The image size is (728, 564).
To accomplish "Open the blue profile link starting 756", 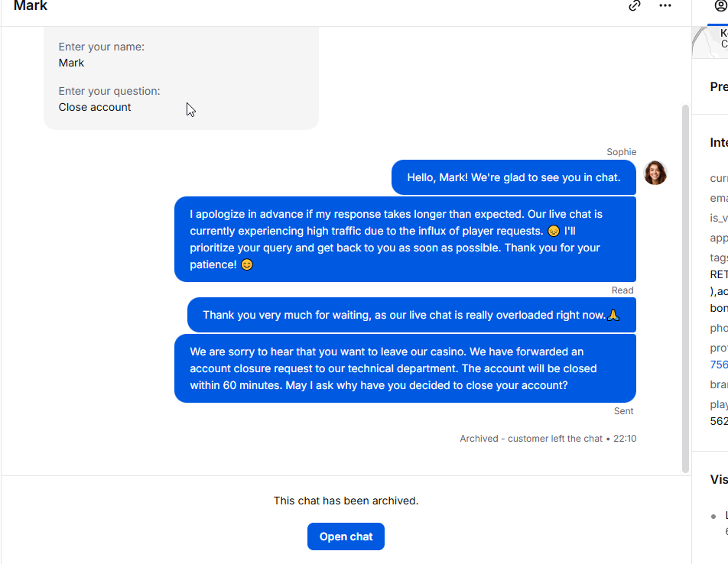I will pyautogui.click(x=719, y=365).
